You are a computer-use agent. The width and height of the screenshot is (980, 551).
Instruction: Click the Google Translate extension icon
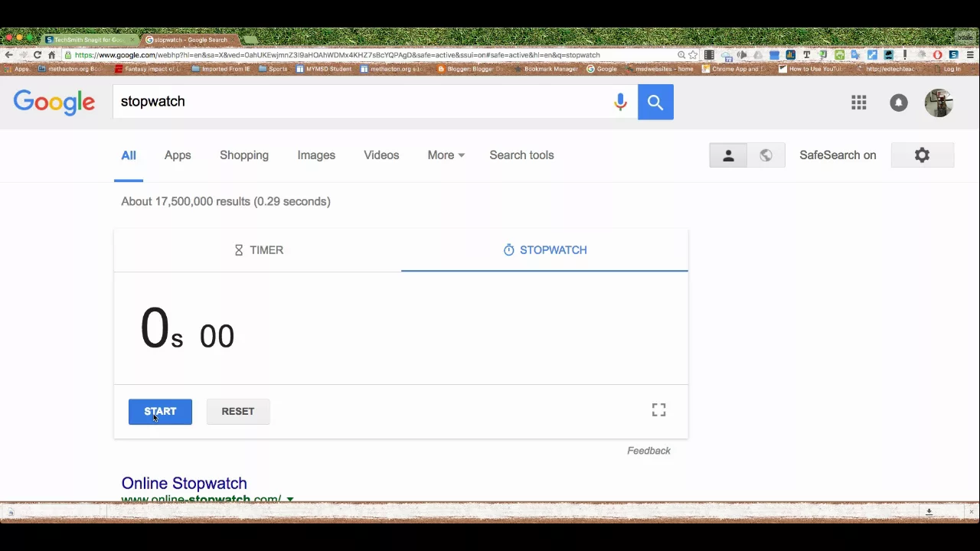tap(856, 55)
